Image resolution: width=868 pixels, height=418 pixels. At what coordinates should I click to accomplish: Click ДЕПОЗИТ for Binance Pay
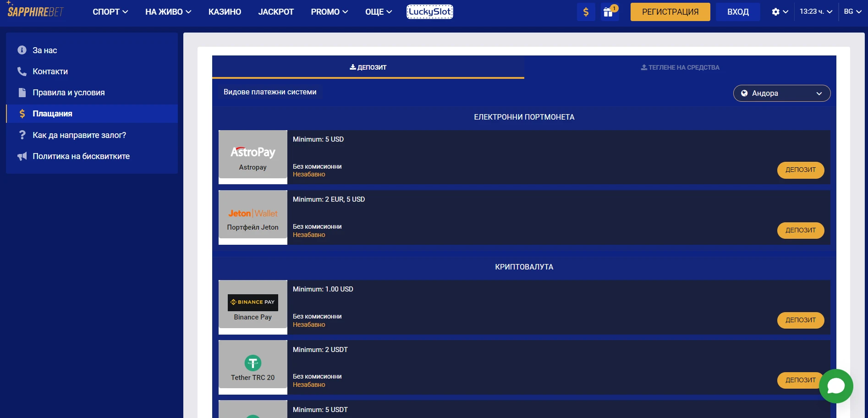(x=801, y=320)
